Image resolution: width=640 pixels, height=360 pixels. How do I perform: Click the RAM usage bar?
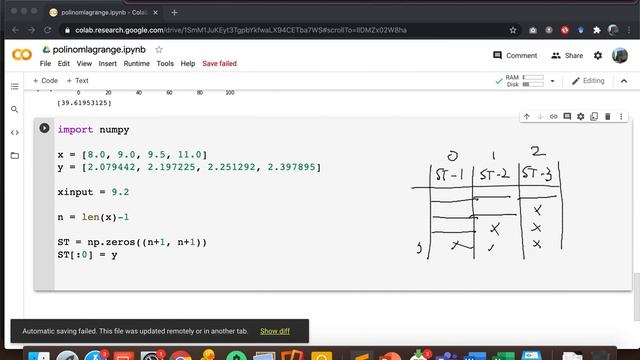click(x=533, y=77)
